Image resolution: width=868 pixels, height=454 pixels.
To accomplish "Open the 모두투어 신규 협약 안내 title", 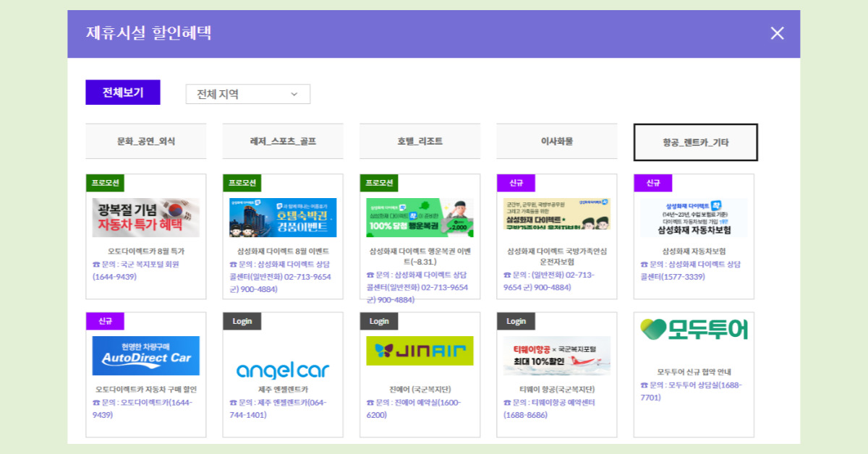I will tap(694, 372).
